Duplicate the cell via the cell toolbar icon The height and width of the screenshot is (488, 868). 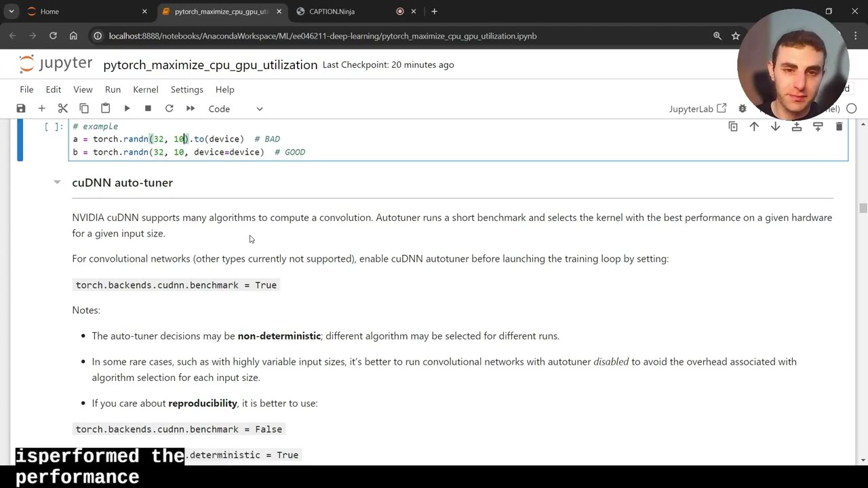tap(733, 127)
